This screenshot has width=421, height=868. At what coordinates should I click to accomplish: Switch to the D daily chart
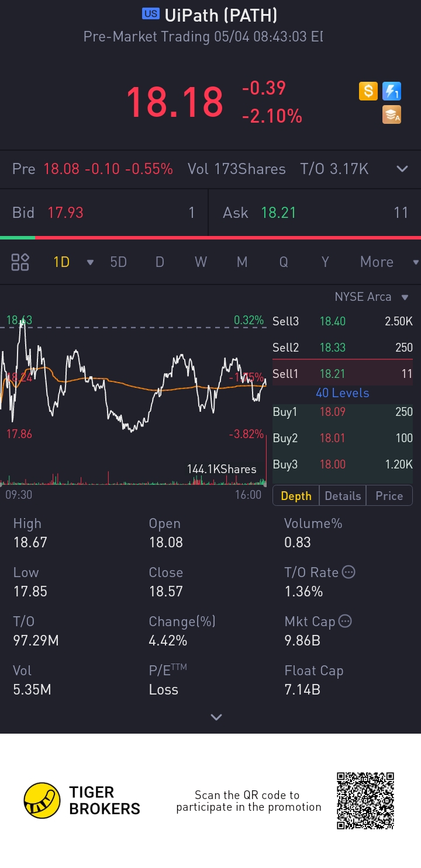click(x=160, y=262)
